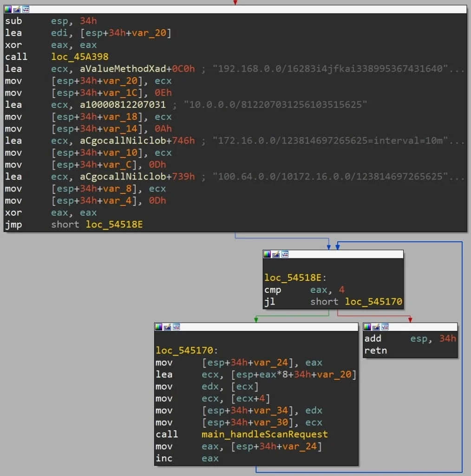This screenshot has height=476, width=471.
Task: Click the "10.0.0.0/812207031256103515625" comment
Action: click(x=275, y=105)
